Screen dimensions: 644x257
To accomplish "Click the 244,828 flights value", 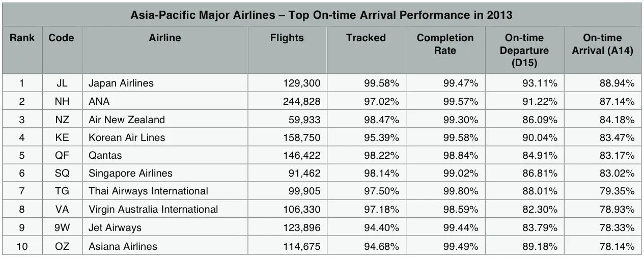I will pyautogui.click(x=301, y=101).
